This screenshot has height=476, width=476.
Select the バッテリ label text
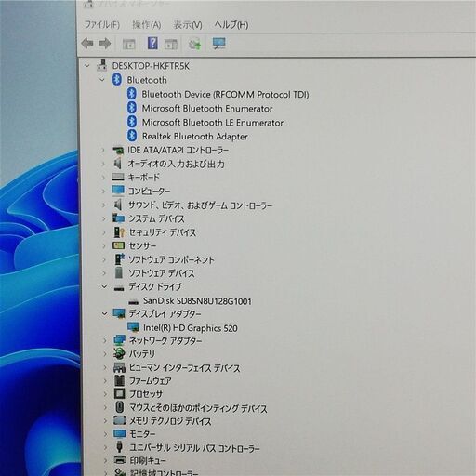142,353
